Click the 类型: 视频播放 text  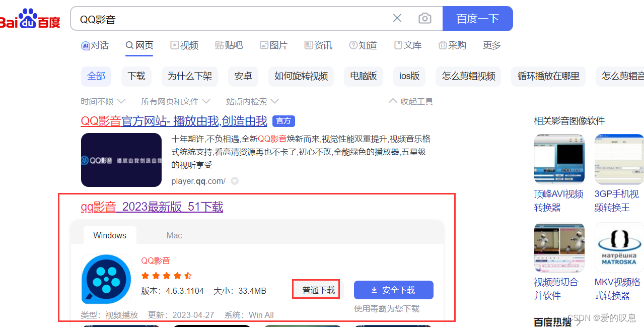109,315
